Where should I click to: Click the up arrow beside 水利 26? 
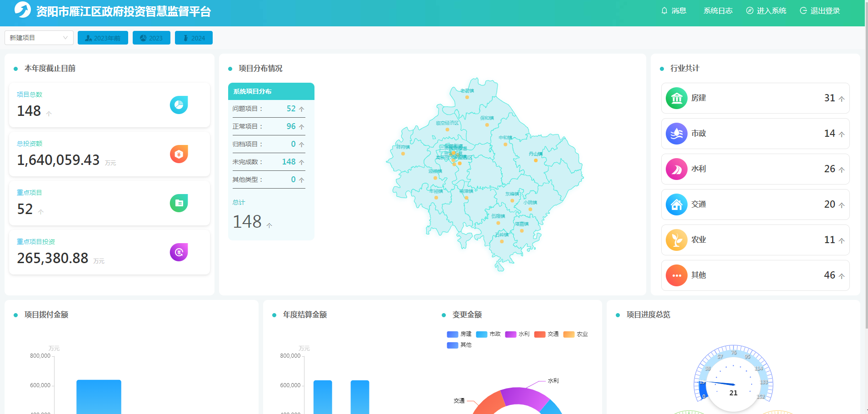click(x=842, y=170)
